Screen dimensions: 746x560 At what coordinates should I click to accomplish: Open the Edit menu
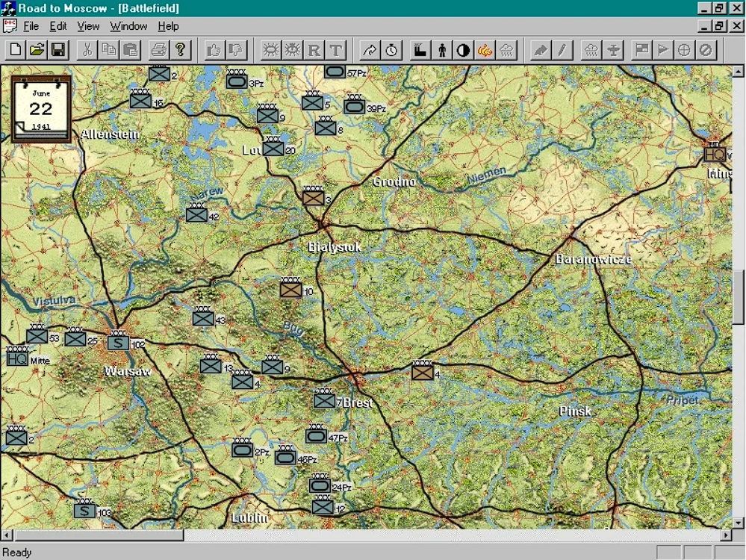[x=58, y=26]
